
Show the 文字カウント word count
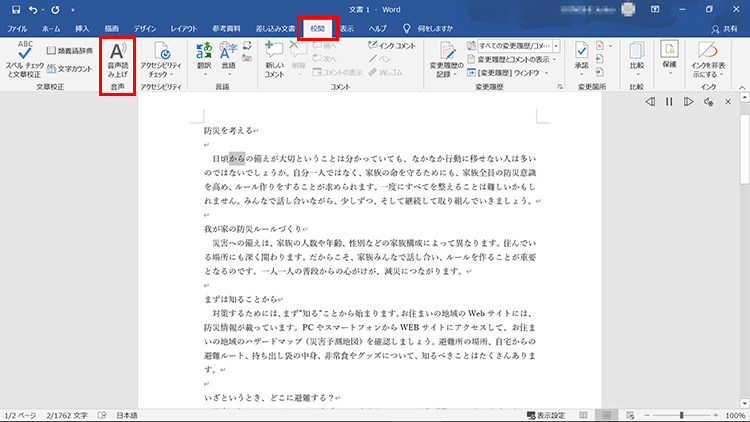(70, 69)
